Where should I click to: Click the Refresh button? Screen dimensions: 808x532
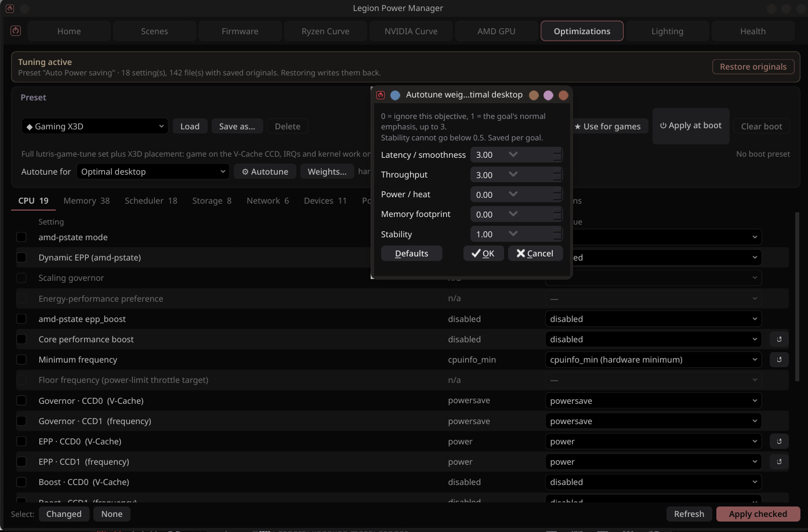(689, 514)
